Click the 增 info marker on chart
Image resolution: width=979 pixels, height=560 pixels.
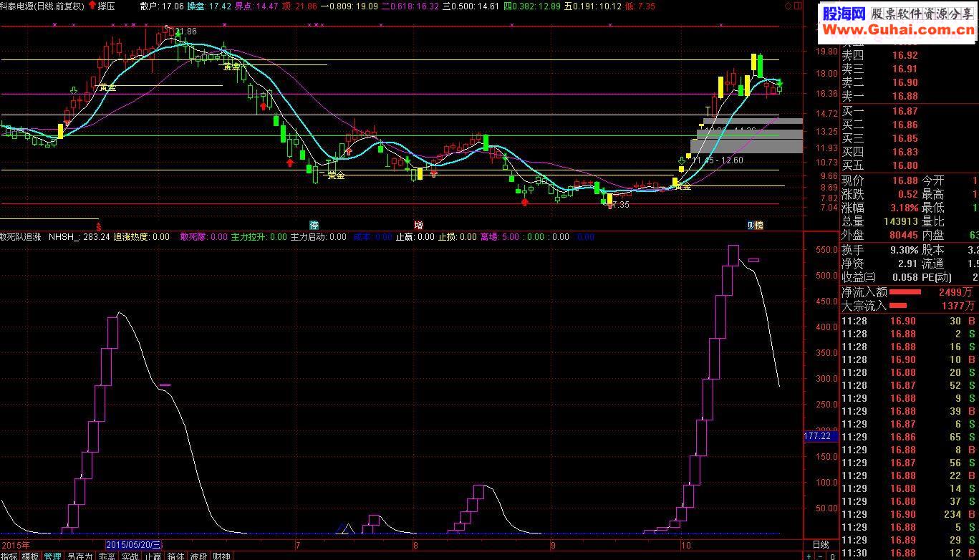point(418,224)
